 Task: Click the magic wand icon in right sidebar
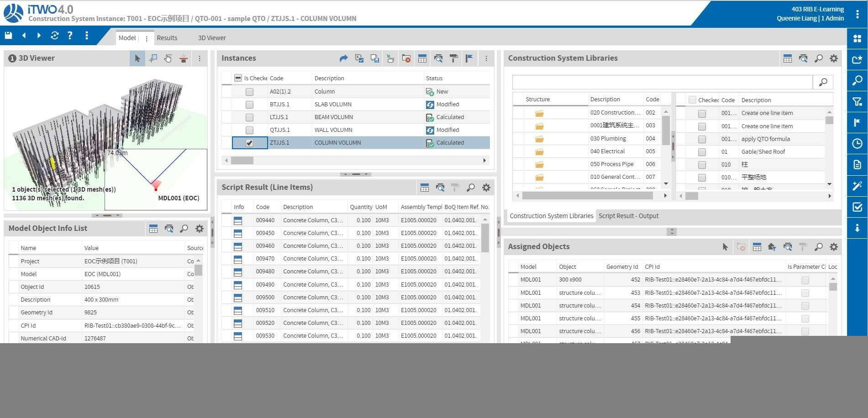point(857,185)
